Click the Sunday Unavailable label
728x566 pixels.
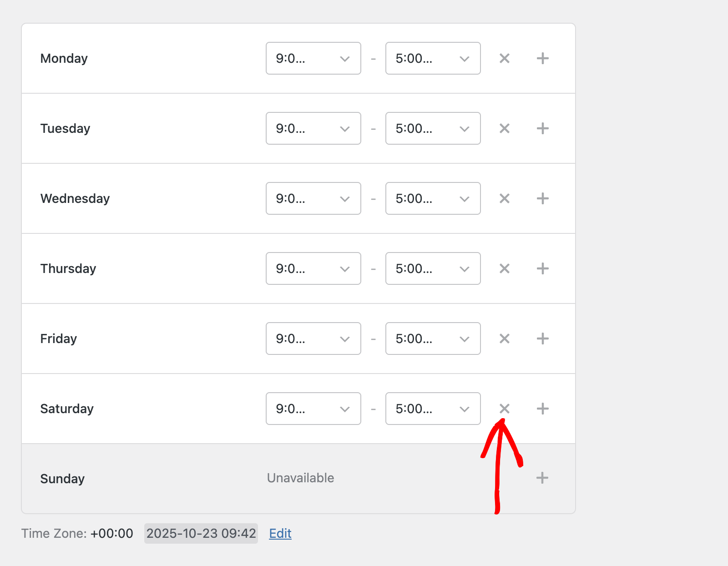[x=300, y=478]
